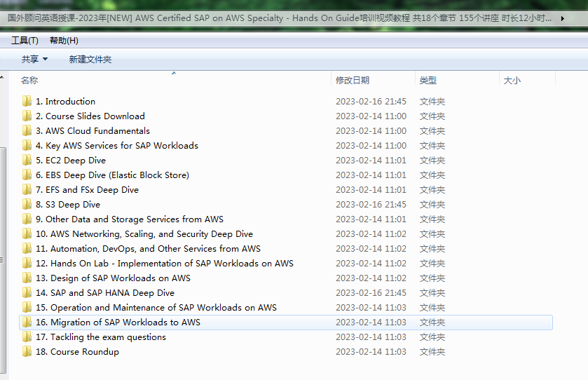The image size is (588, 380).
Task: Click modified date of 10. AWS Networking row
Action: (x=371, y=233)
